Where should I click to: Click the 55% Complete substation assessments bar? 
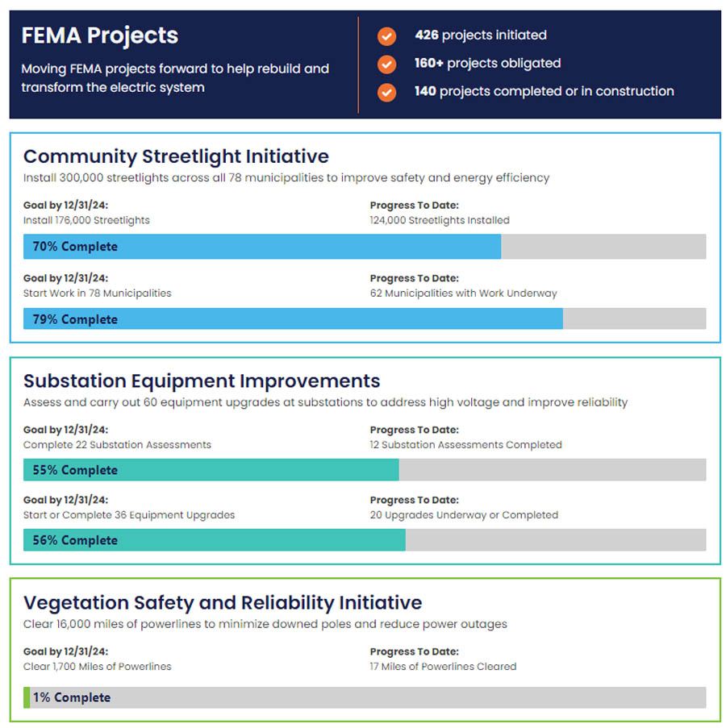click(x=364, y=470)
